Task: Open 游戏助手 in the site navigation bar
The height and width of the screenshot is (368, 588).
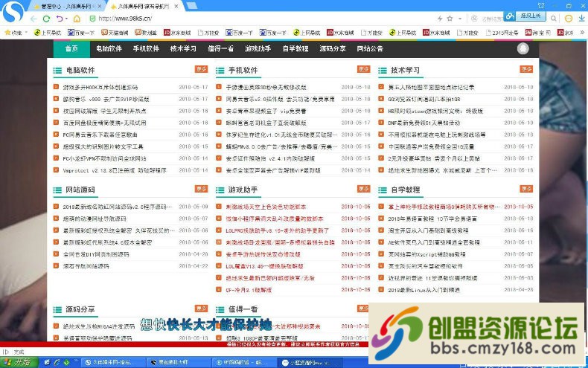Action: click(258, 49)
